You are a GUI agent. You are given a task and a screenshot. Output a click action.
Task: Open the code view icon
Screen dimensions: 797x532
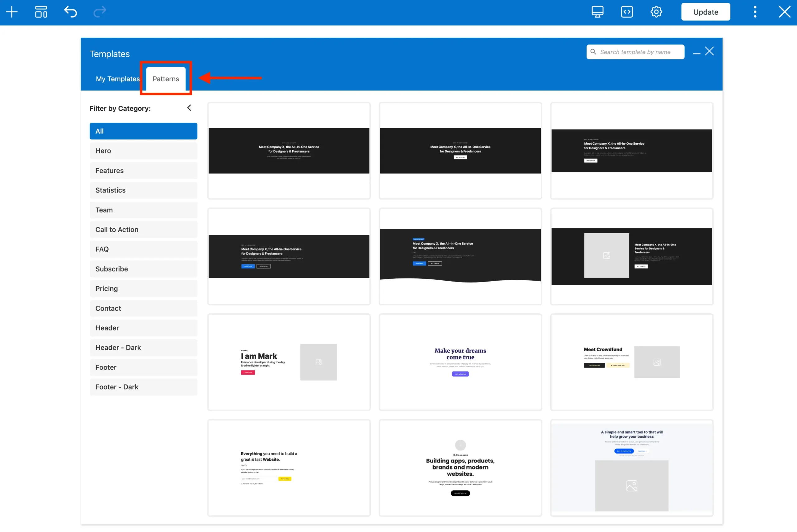point(627,12)
